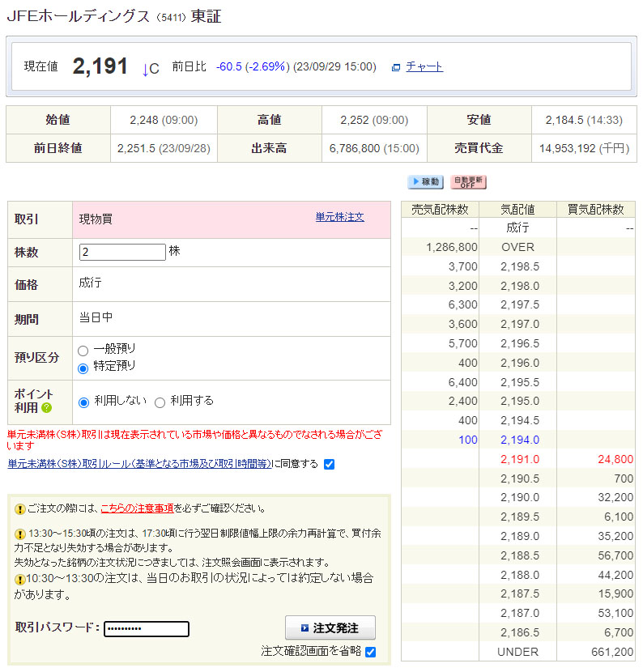Screen dimensions: 643x672
Task: Toggle the 自動更新 OFF button
Action: 468,182
